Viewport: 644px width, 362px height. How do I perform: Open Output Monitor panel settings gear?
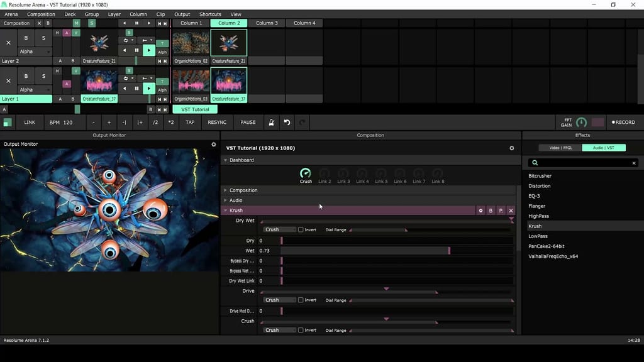pos(213,143)
